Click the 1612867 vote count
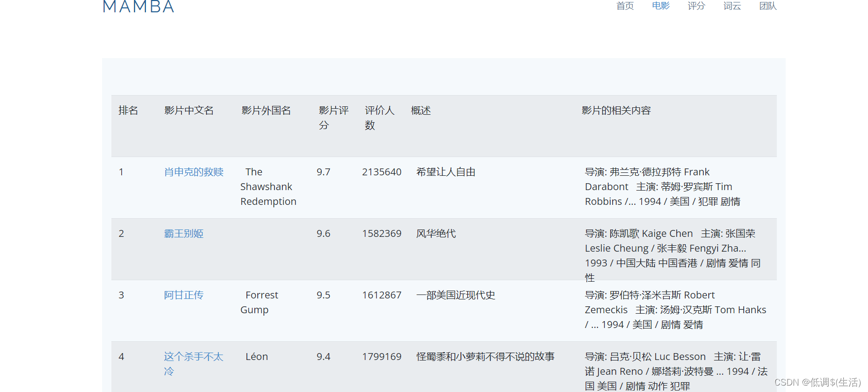Screen dimensions: 868x392 pyautogui.click(x=382, y=295)
